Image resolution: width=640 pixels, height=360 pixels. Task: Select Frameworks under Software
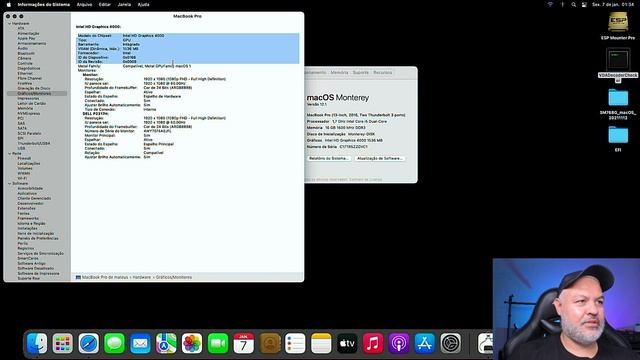[x=28, y=218]
